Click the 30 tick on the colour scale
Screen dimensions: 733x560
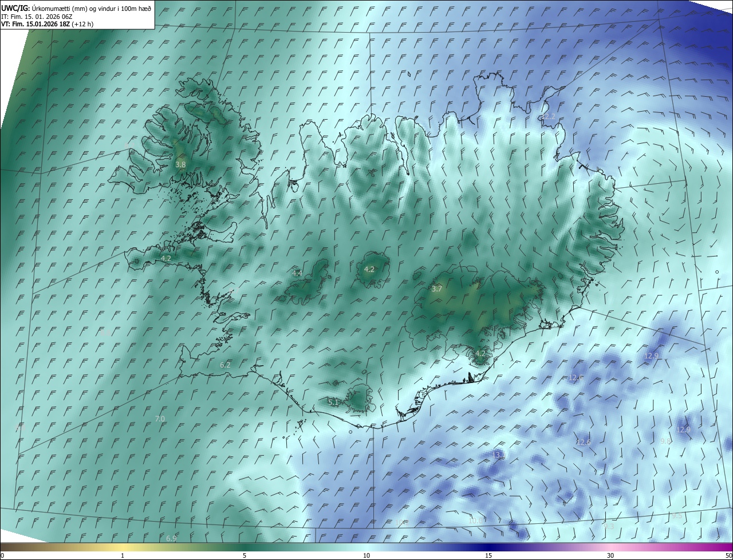[x=610, y=555]
